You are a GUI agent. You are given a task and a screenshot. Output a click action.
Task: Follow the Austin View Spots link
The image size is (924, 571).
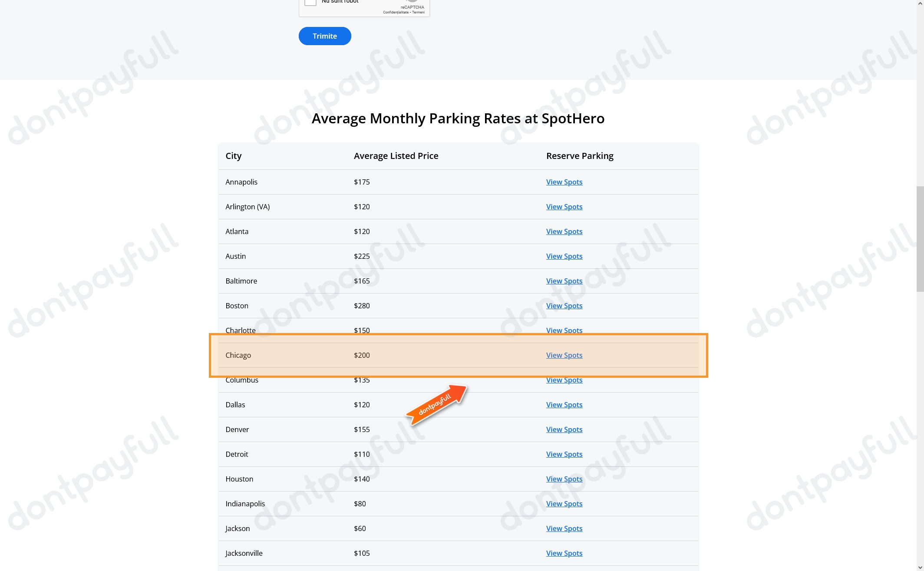click(564, 256)
